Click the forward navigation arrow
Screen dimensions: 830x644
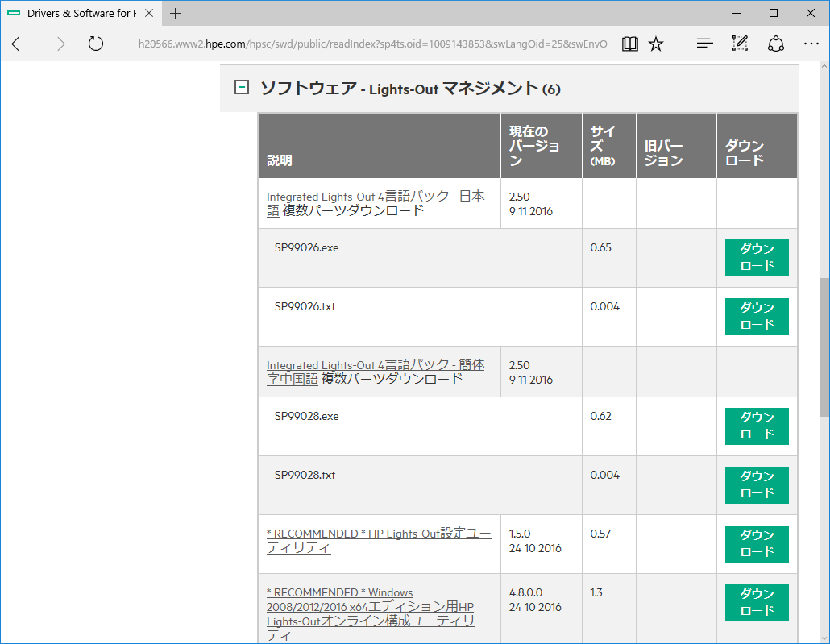click(57, 44)
